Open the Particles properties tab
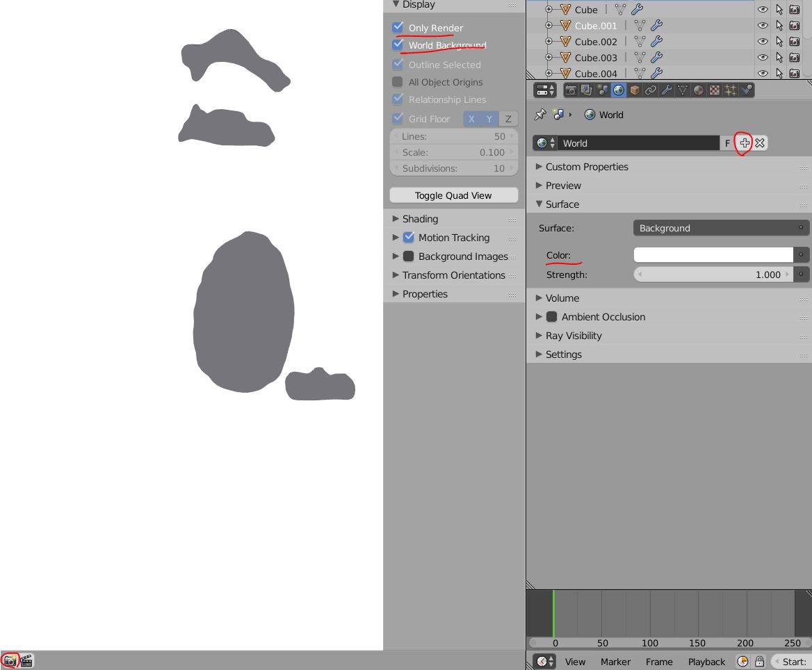 point(730,90)
